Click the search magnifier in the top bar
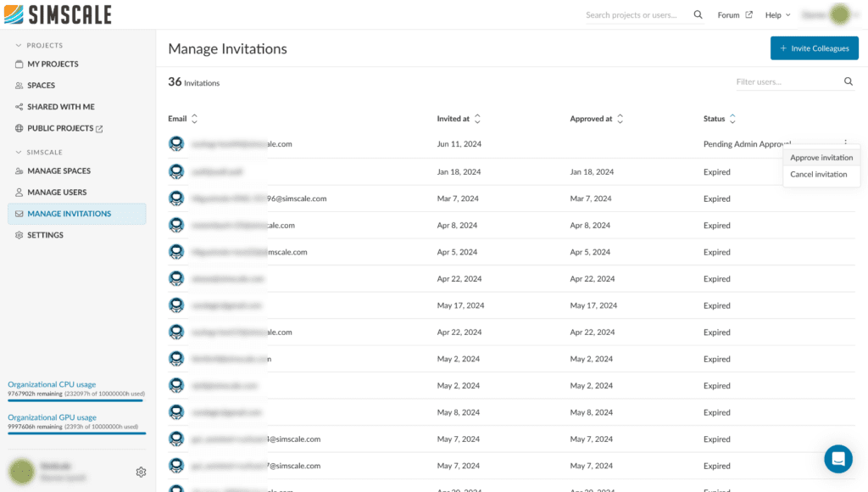 697,14
